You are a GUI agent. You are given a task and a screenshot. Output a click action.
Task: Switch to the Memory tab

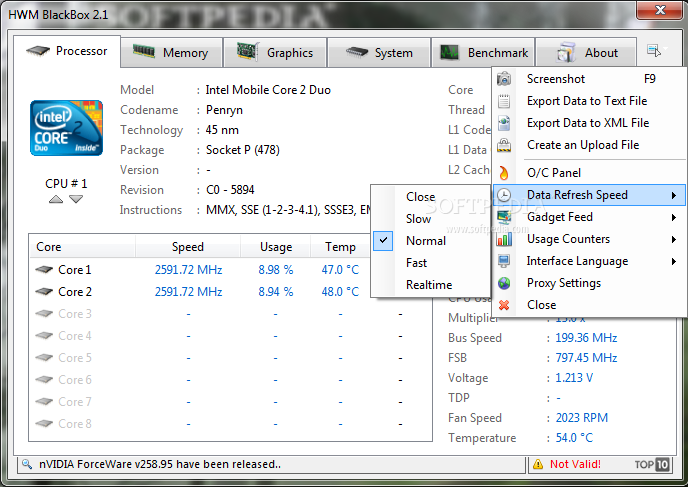coord(171,53)
